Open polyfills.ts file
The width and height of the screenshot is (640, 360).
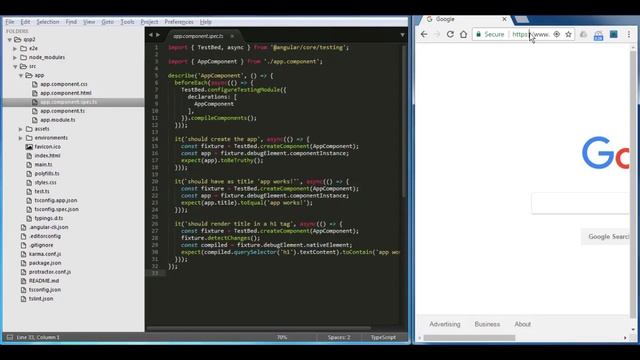pos(47,173)
